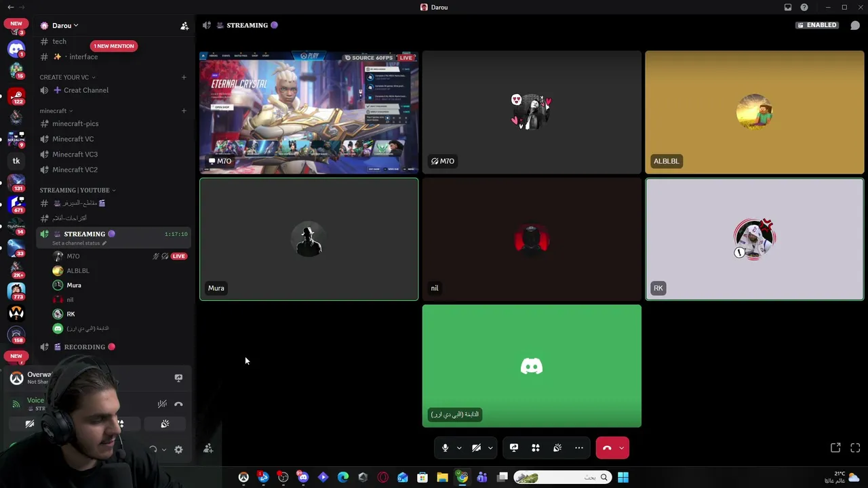Toggle the ENABLED badge in the header
The width and height of the screenshot is (868, 488).
click(x=817, y=26)
